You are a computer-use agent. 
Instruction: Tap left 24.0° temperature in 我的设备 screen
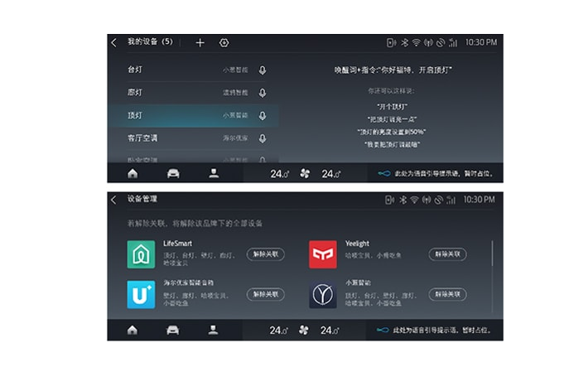coord(279,174)
